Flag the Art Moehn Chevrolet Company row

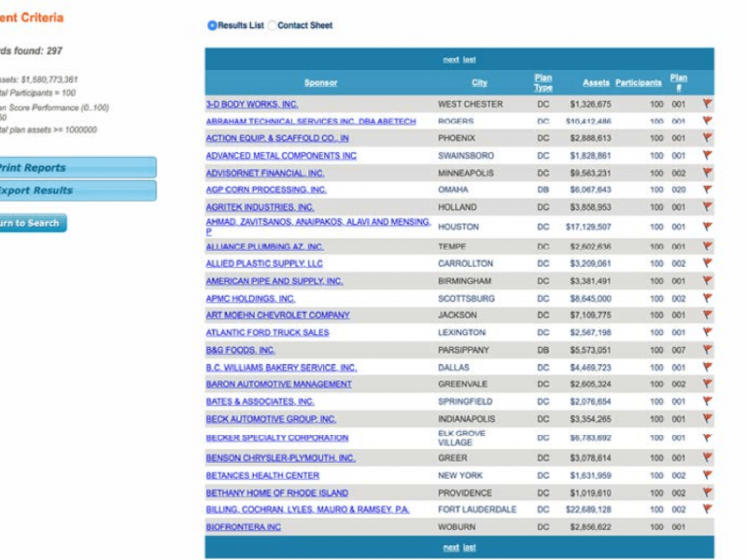pyautogui.click(x=707, y=315)
